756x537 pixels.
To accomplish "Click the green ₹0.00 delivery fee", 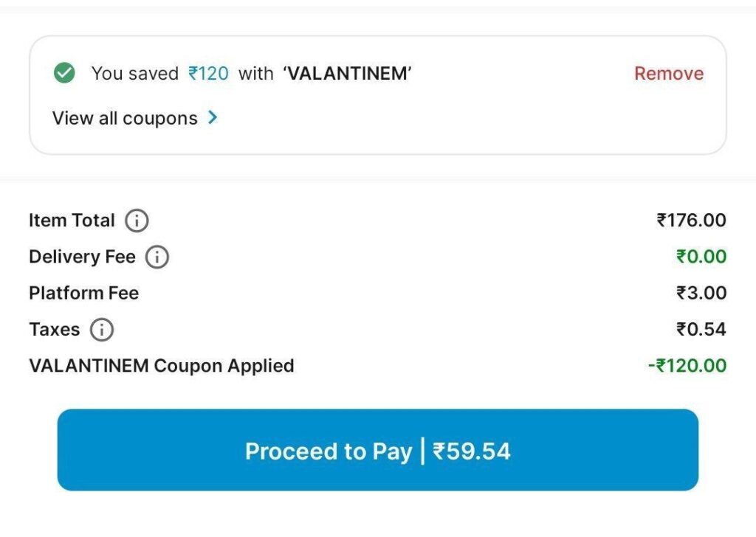I will (x=701, y=257).
